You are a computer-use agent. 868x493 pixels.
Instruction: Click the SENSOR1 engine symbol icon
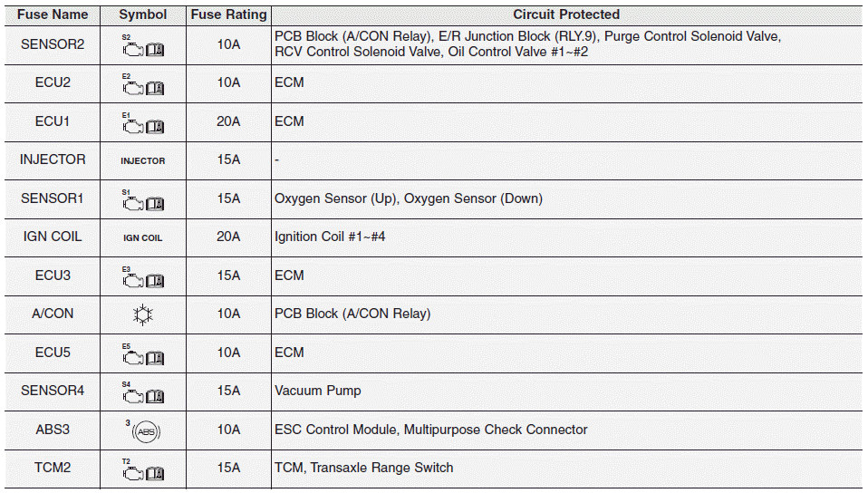(143, 203)
